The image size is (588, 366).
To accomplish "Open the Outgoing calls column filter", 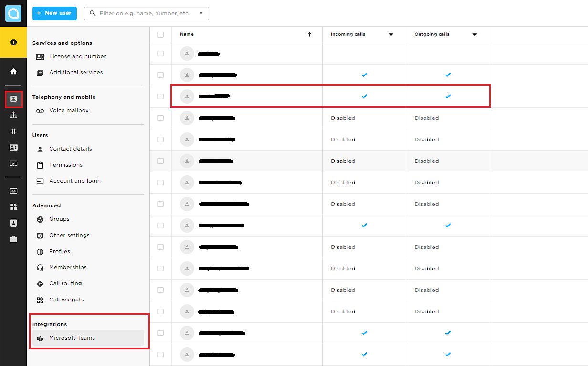I will [x=475, y=34].
